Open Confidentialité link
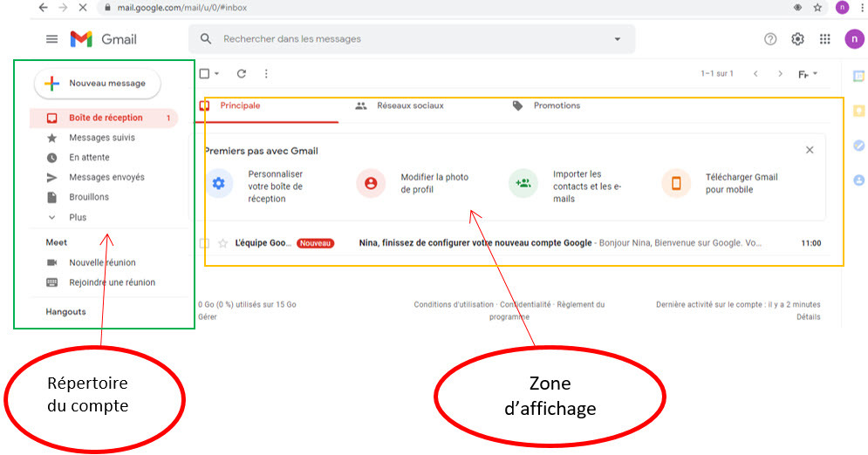 [x=525, y=304]
